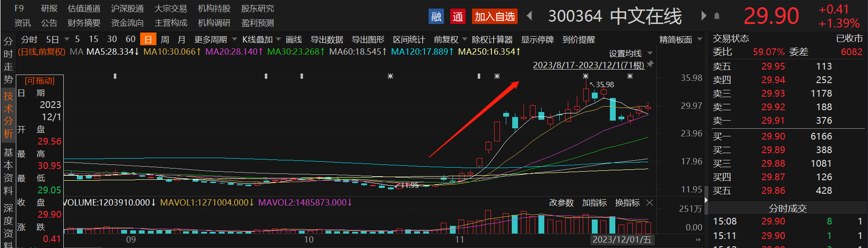Viewport: 868px width, 248px height.
Task: Open the 机构调研 institutional survey menu
Action: (214, 23)
